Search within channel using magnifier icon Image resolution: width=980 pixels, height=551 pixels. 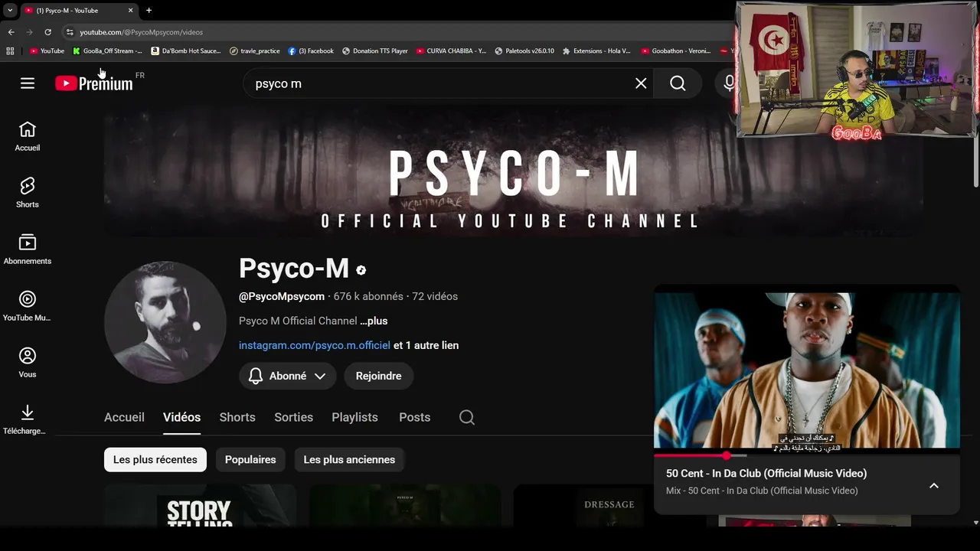(467, 417)
